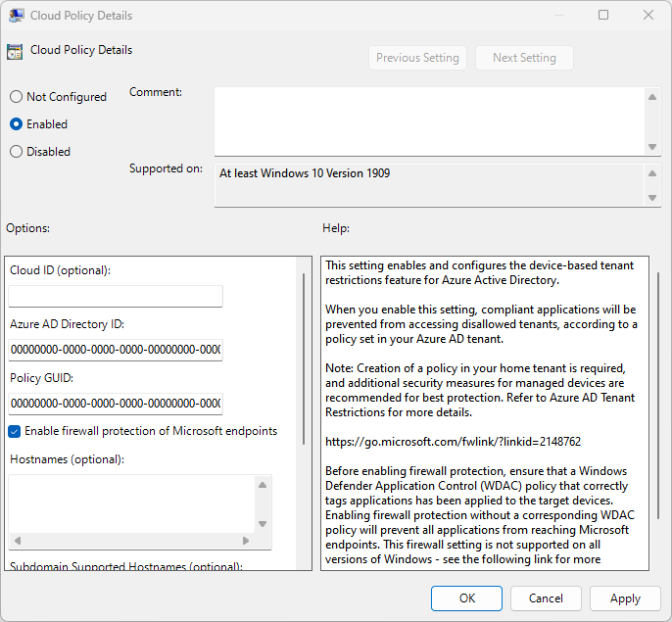The height and width of the screenshot is (622, 672).
Task: Click the Cloud Policy Details title bar icon
Action: pyautogui.click(x=17, y=16)
